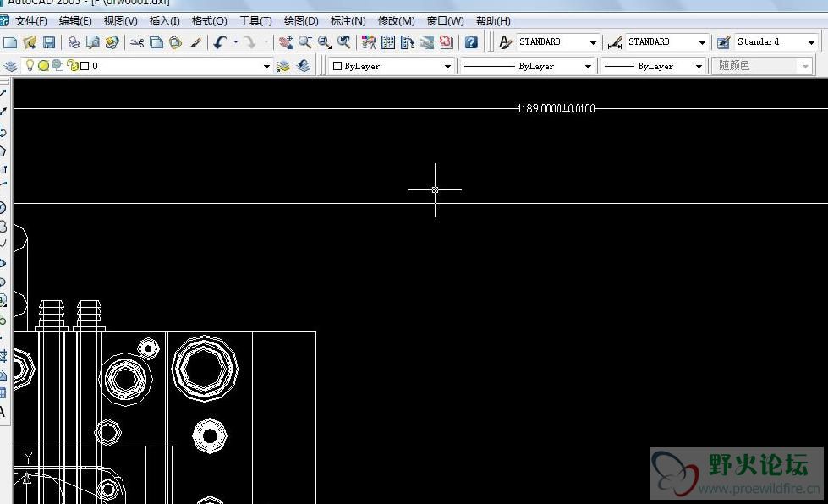Open the 窗口(W) menu
This screenshot has width=828, height=504.
445,21
